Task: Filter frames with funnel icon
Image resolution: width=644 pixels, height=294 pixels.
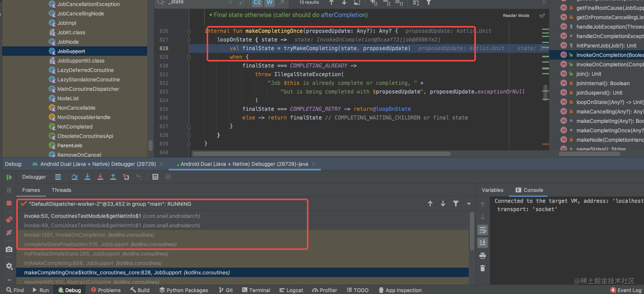Action: [456, 204]
